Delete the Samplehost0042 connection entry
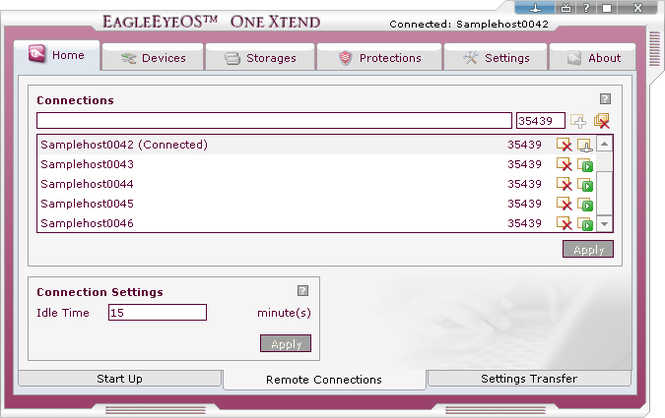This screenshot has width=665, height=418. [x=564, y=145]
